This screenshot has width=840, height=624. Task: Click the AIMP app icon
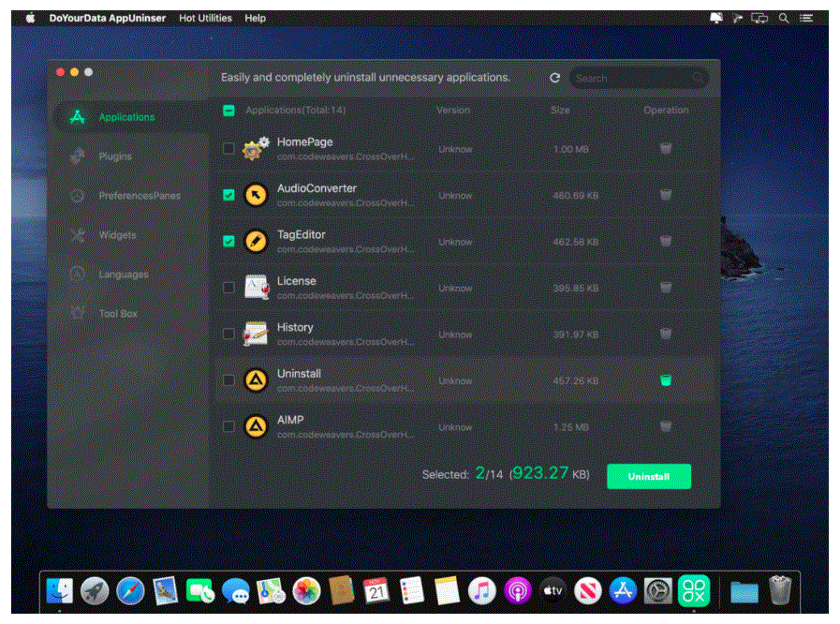(x=256, y=426)
